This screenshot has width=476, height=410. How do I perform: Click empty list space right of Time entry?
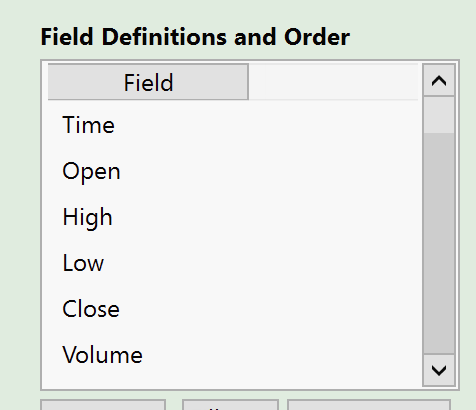(267, 125)
